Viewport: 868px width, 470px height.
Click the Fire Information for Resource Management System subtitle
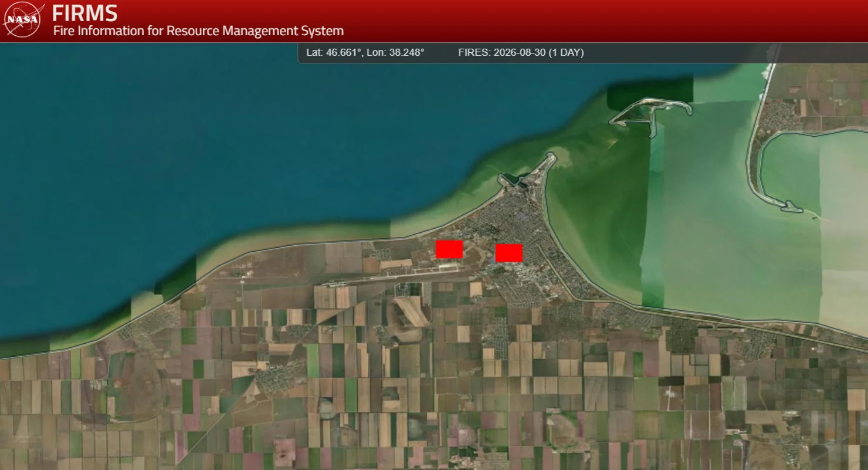coord(198,31)
